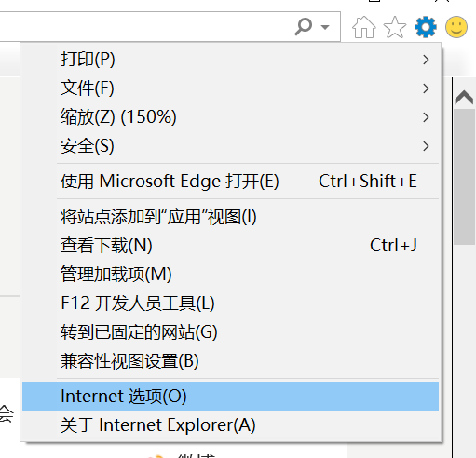This screenshot has height=458, width=476.
Task: Open Internet 选项(O)
Action: click(230, 396)
